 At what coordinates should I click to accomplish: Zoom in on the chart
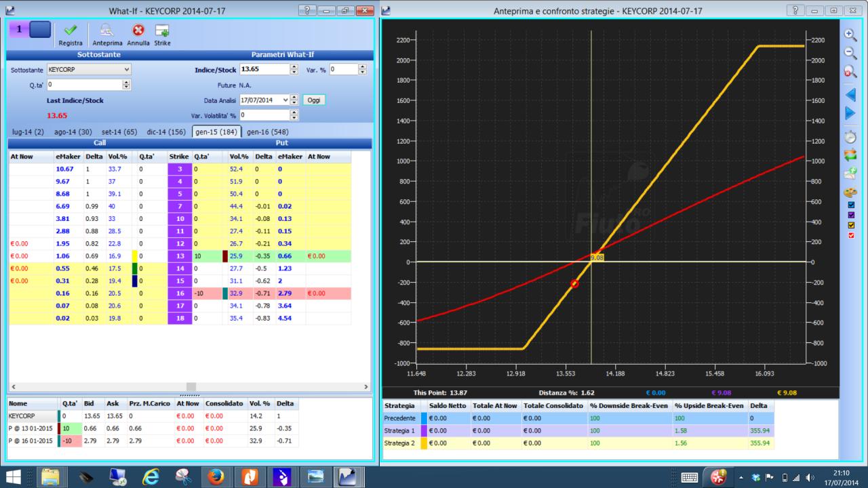tap(850, 35)
